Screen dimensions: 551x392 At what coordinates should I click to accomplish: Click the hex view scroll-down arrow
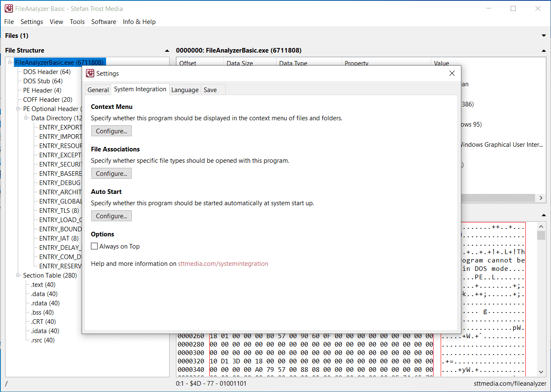pyautogui.click(x=541, y=372)
